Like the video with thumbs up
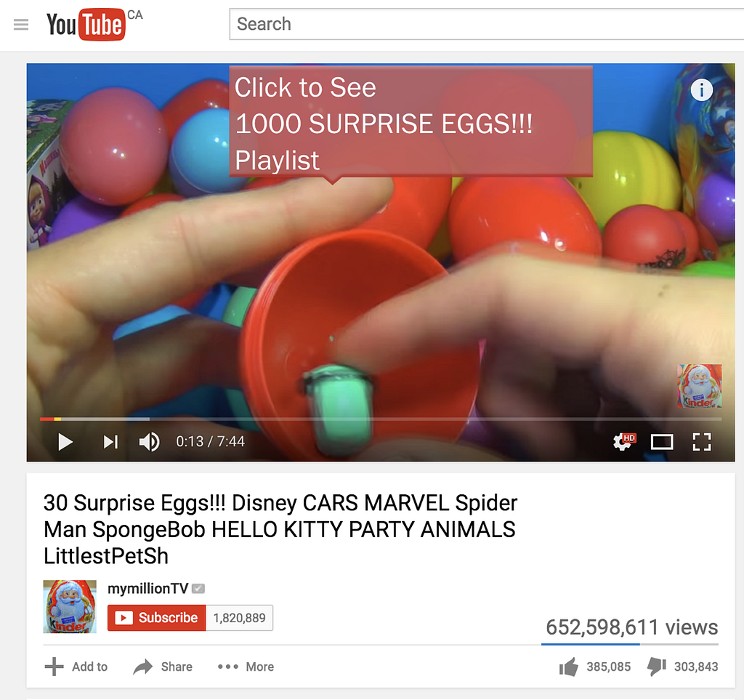 click(x=595, y=667)
